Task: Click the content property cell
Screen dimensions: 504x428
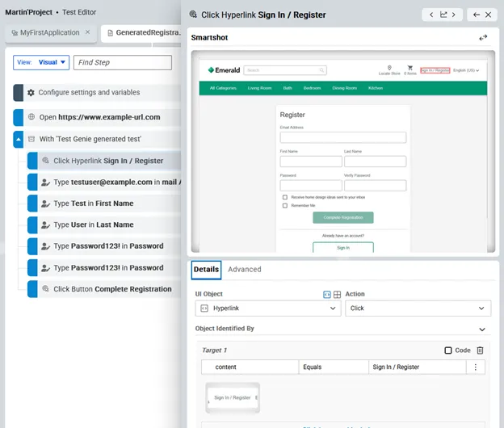Action: (250, 367)
